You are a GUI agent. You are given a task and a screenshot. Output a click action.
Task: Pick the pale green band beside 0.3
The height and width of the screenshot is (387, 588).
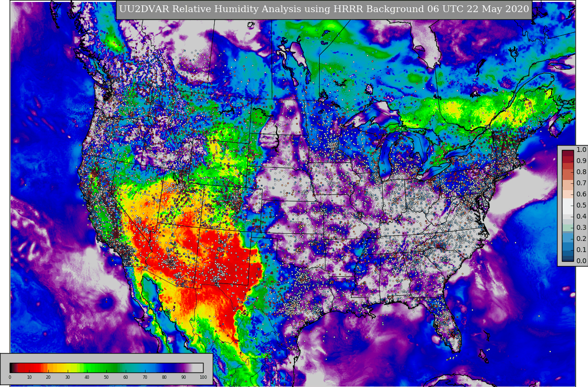click(x=568, y=228)
